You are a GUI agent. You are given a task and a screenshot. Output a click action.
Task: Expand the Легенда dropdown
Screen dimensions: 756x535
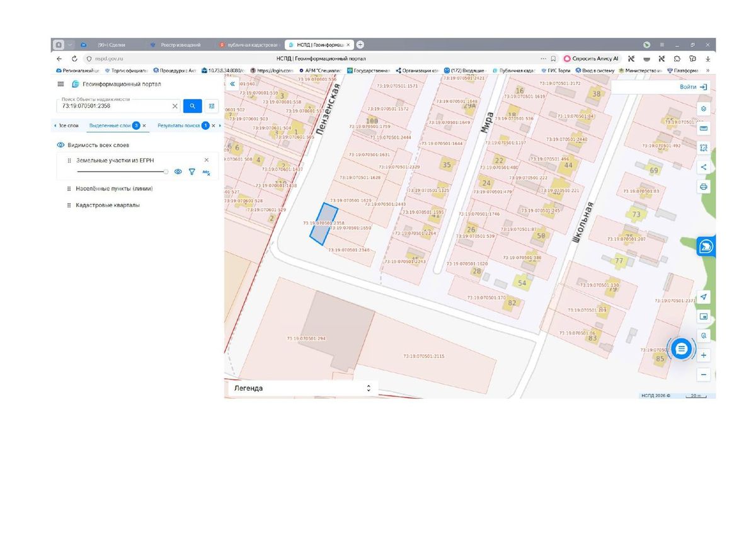(x=303, y=388)
